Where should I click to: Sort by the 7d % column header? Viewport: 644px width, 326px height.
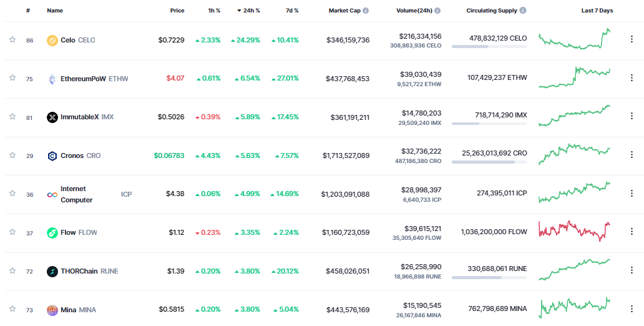(292, 11)
